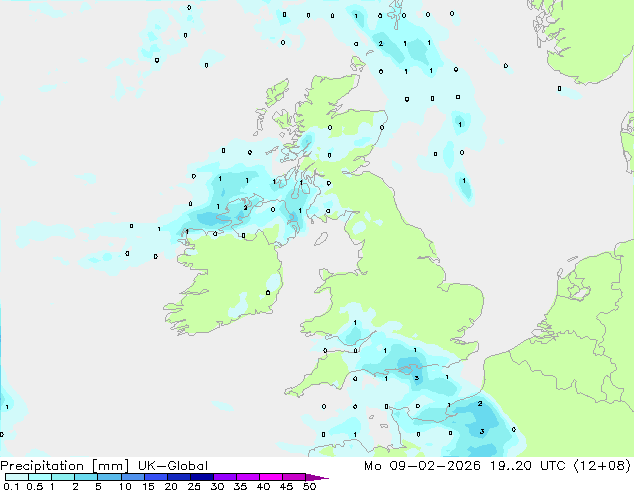Select legend swatch between 0.5 and 1
Screen dimensions: 634x490
tap(40, 477)
